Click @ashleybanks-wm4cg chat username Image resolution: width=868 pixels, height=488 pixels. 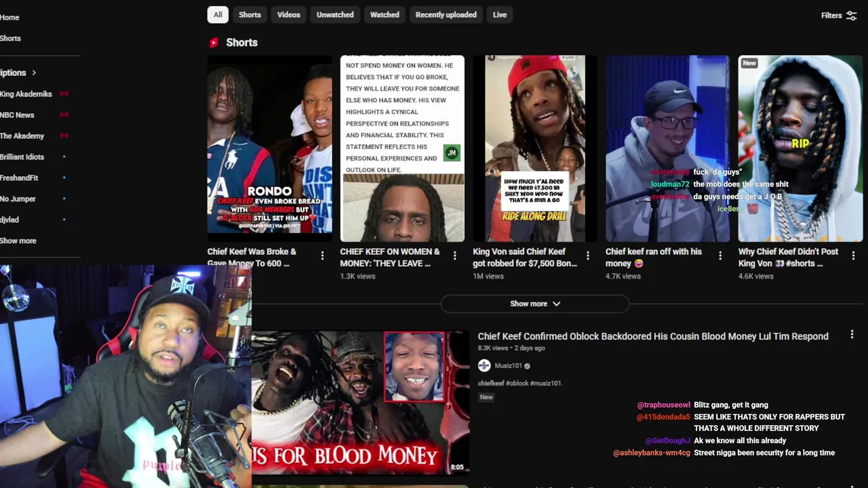652,453
